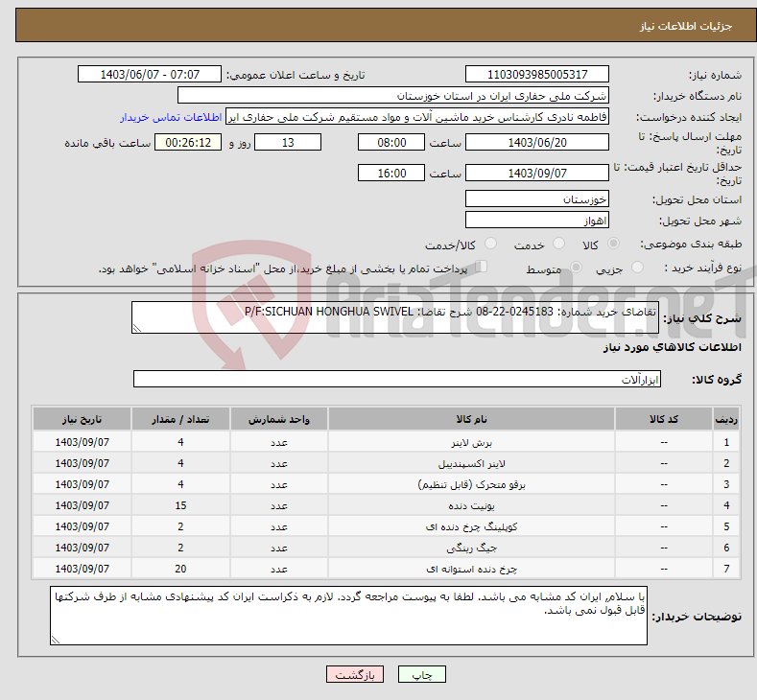Toggle the Islamic treasury payment checkbox

(x=481, y=267)
